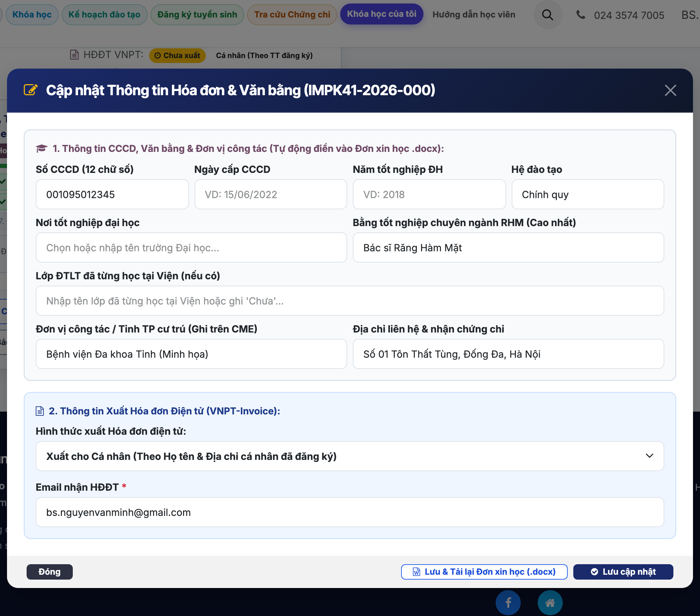Click the text "Cá nhân (Theo TT đăng ký)"
Image resolution: width=700 pixels, height=616 pixels.
264,56
